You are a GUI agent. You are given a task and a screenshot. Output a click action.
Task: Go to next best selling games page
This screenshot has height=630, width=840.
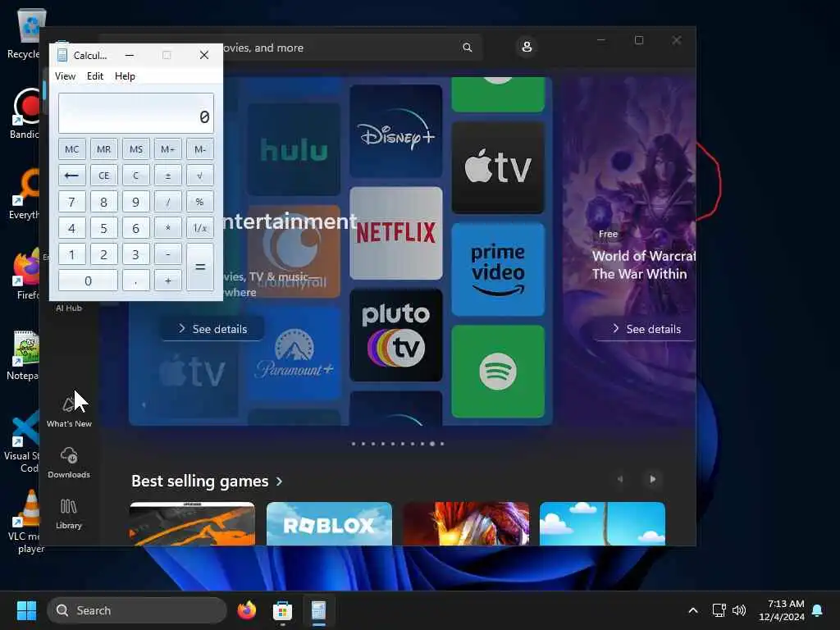pyautogui.click(x=652, y=479)
